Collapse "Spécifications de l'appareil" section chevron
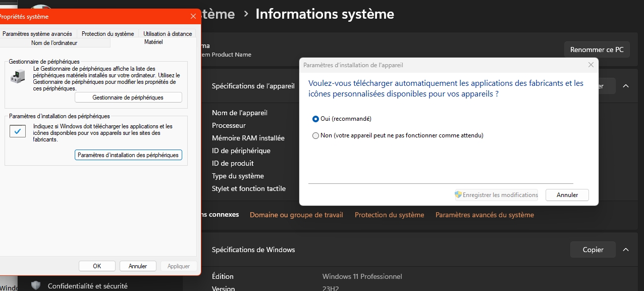 [x=626, y=86]
